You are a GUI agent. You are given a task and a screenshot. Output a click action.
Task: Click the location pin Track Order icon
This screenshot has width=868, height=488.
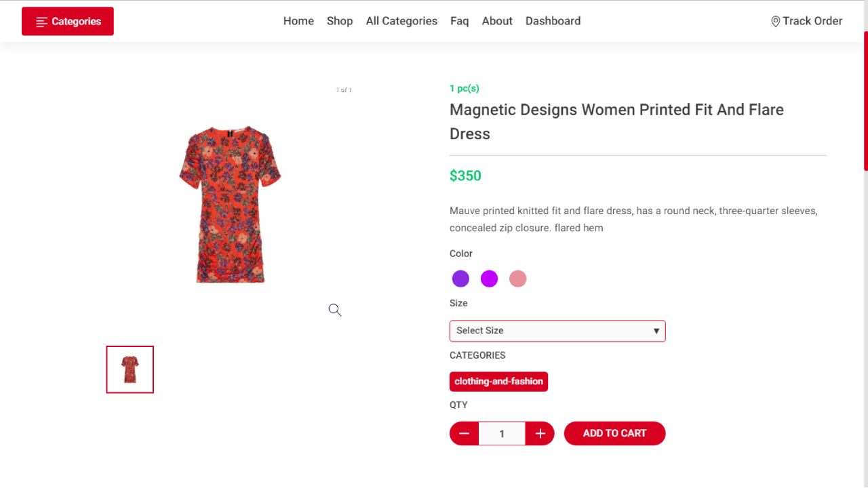775,22
